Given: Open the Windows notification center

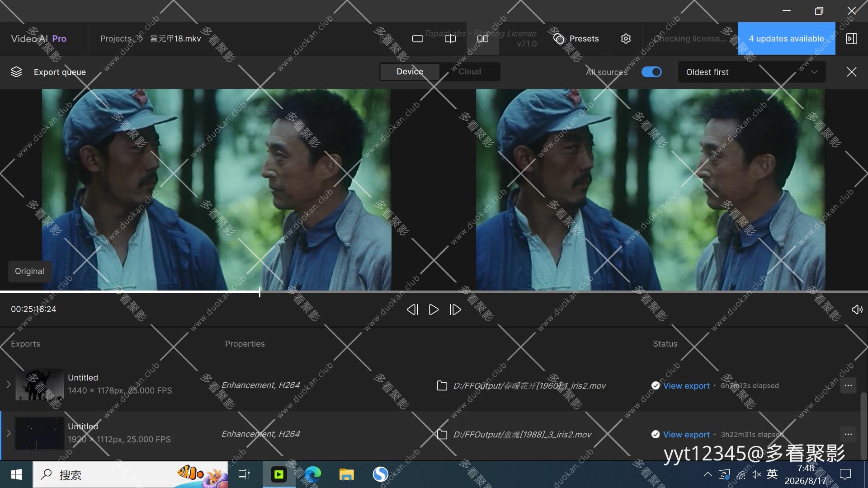Looking at the screenshot, I should point(845,474).
